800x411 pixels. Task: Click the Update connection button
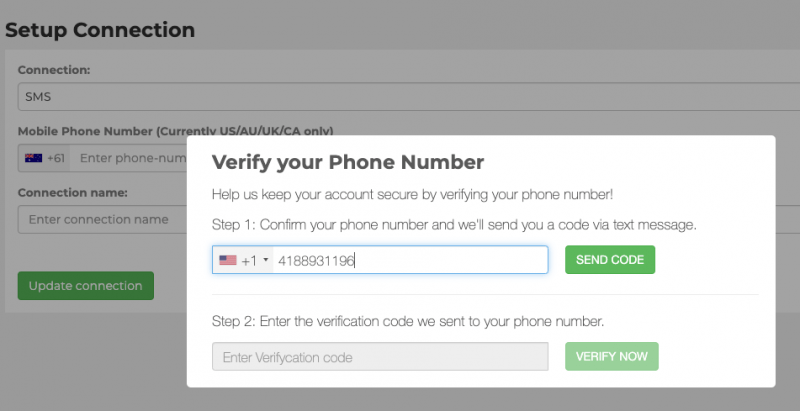tap(85, 286)
